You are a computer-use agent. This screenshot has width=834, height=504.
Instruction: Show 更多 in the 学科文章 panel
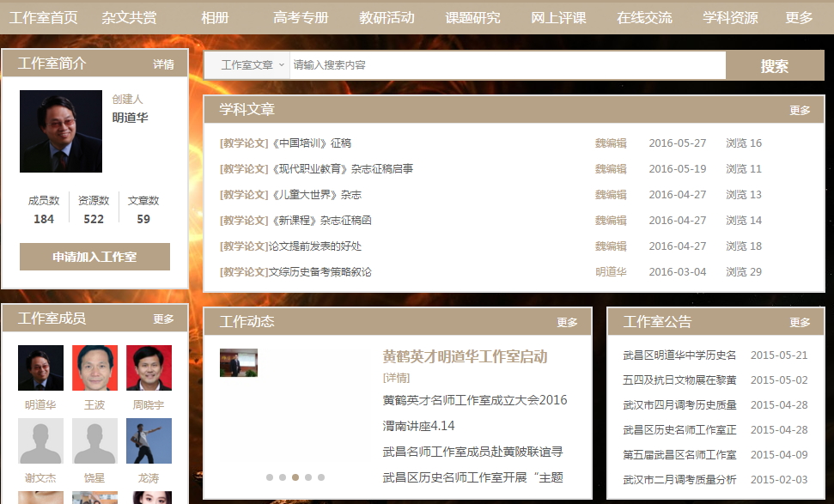[x=800, y=110]
